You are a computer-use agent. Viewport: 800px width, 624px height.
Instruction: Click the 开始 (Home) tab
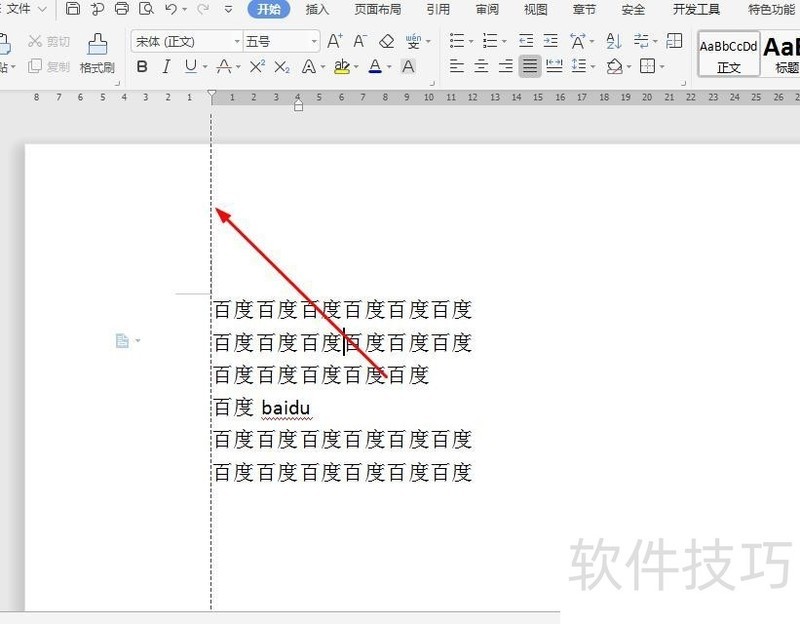(x=269, y=9)
